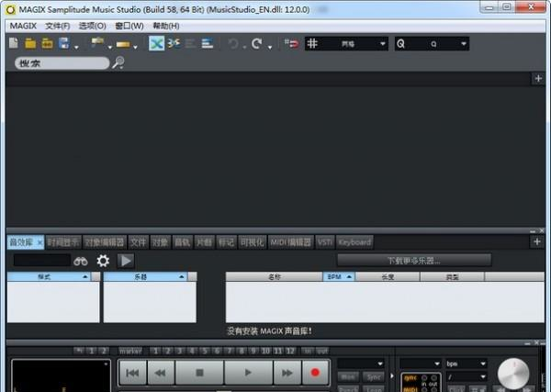The height and width of the screenshot is (392, 551).
Task: Click the plus button at right of docker tabs
Action: click(x=536, y=241)
